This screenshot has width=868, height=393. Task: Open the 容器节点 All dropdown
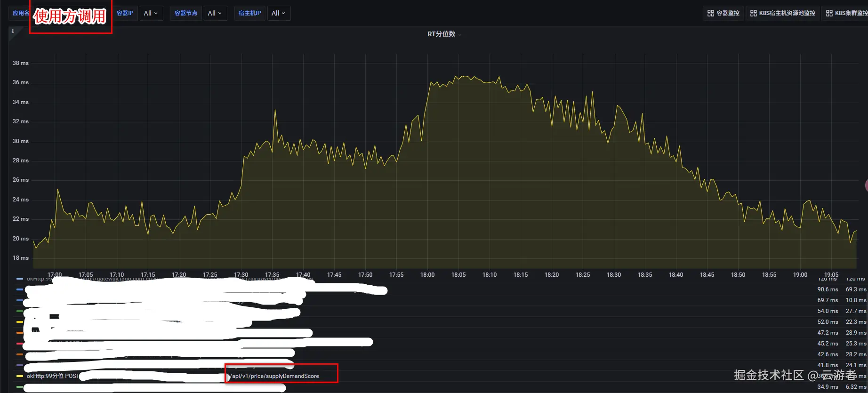click(215, 13)
